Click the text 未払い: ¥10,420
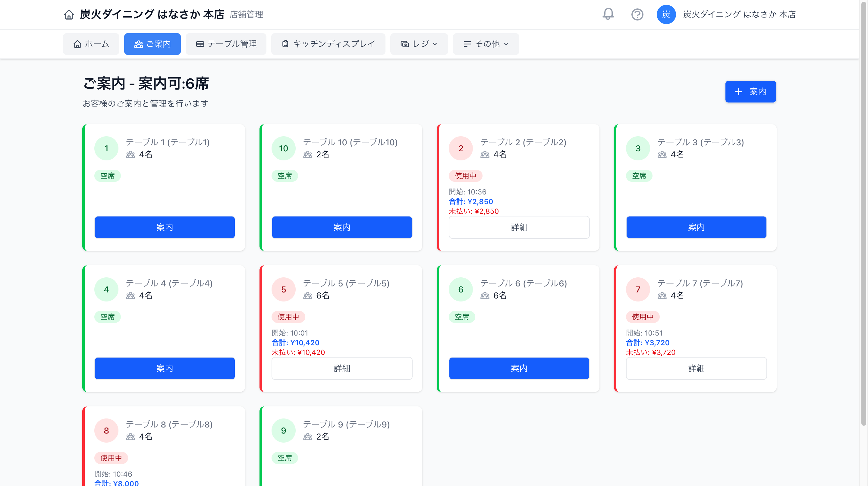The height and width of the screenshot is (486, 868). (x=298, y=352)
